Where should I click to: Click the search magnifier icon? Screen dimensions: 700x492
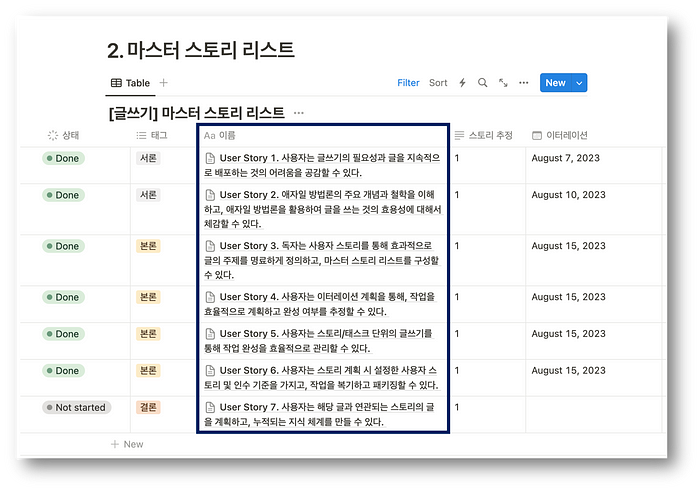pos(483,83)
